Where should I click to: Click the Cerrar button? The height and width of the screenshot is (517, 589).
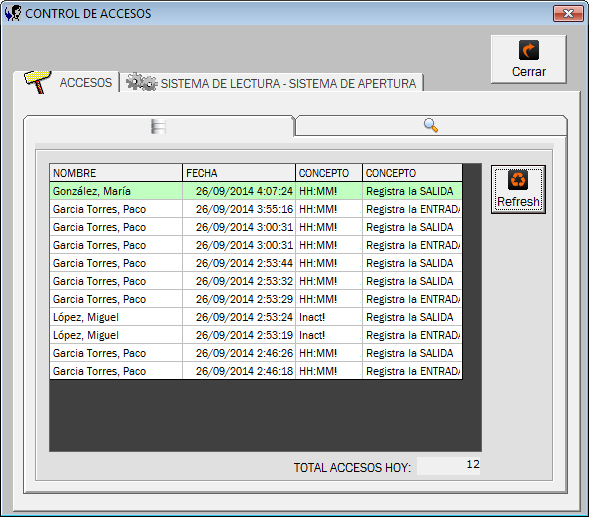pyautogui.click(x=529, y=59)
